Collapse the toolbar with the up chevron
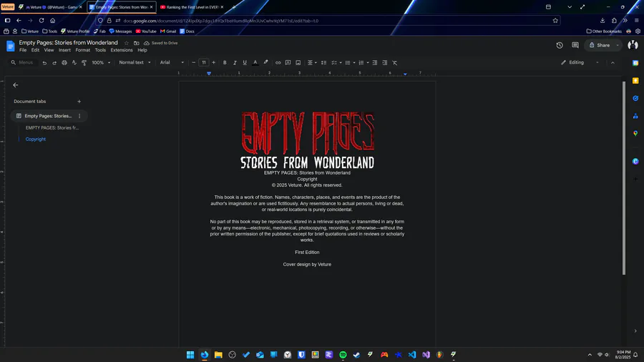The width and height of the screenshot is (644, 362). 613,63
